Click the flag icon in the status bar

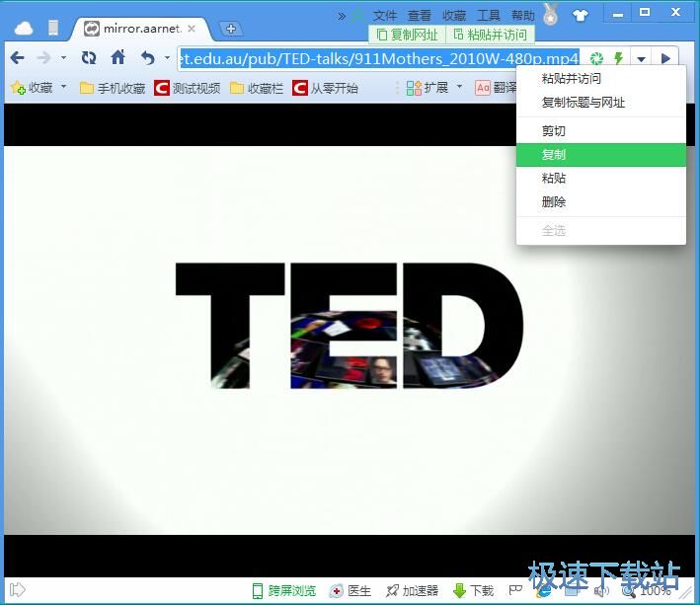coord(515,590)
